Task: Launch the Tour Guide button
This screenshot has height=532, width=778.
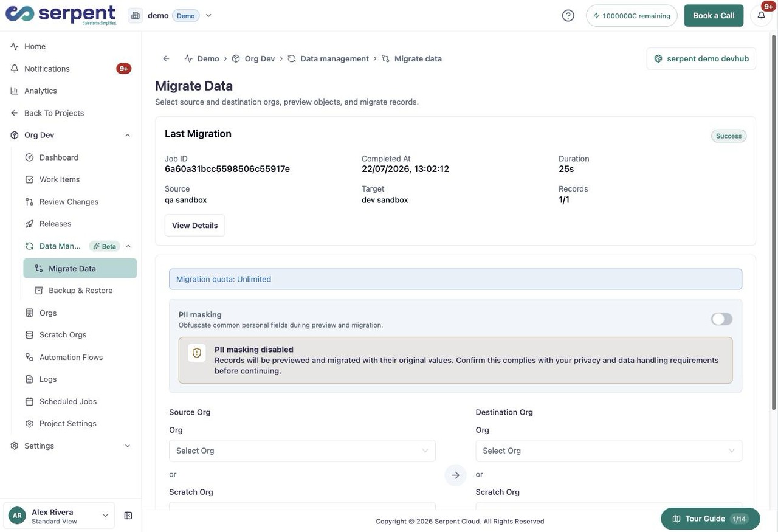Action: (x=711, y=519)
